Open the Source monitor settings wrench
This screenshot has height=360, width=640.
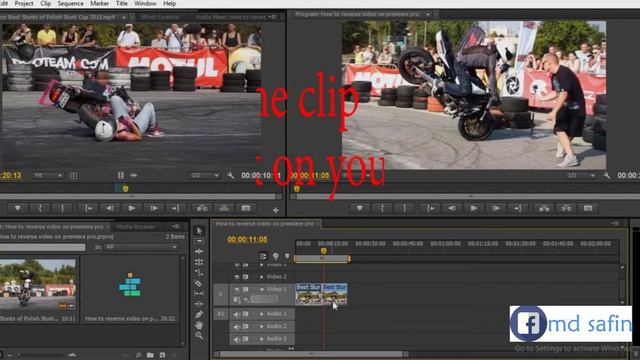[x=231, y=176]
